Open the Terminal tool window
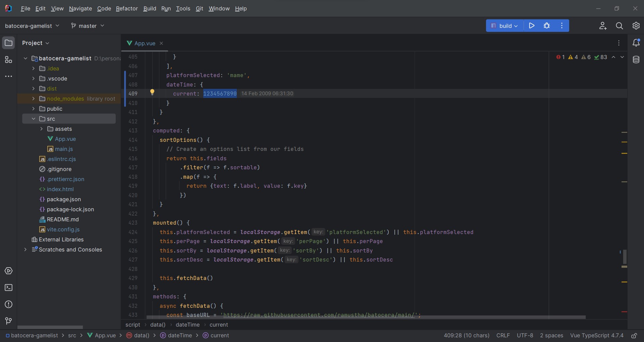Screen dimensions: 644x342 pyautogui.click(x=8, y=288)
